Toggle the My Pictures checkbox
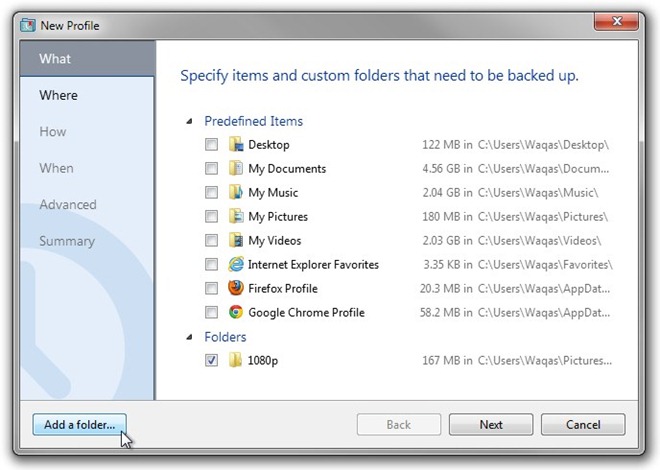660x470 pixels. [211, 216]
